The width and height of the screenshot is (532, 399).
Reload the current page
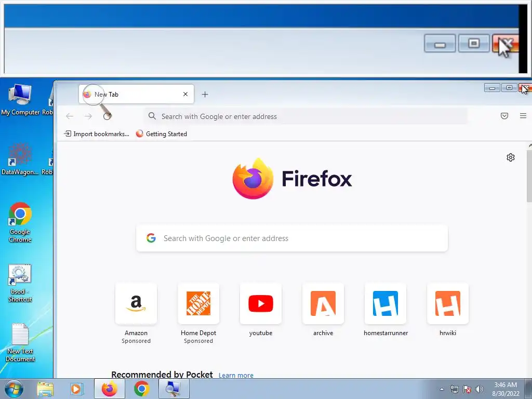coord(107,116)
